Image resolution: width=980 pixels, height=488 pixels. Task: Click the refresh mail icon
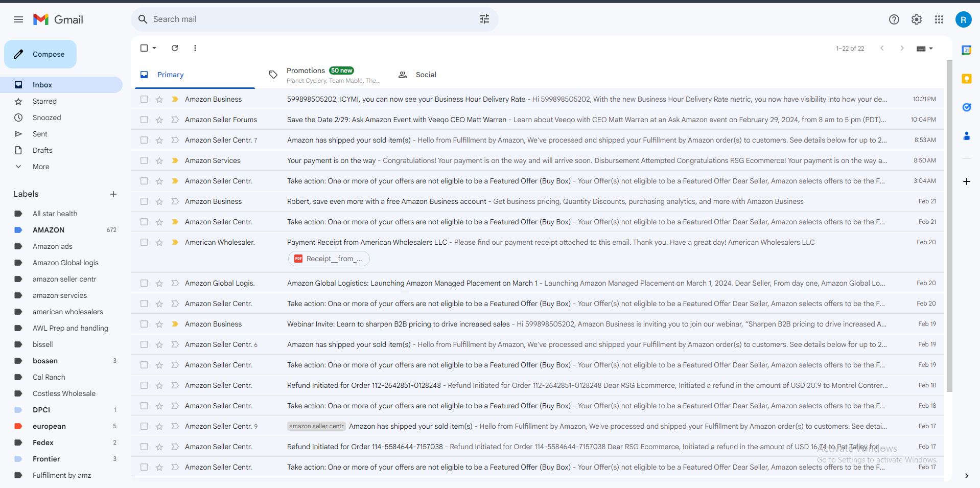click(175, 48)
